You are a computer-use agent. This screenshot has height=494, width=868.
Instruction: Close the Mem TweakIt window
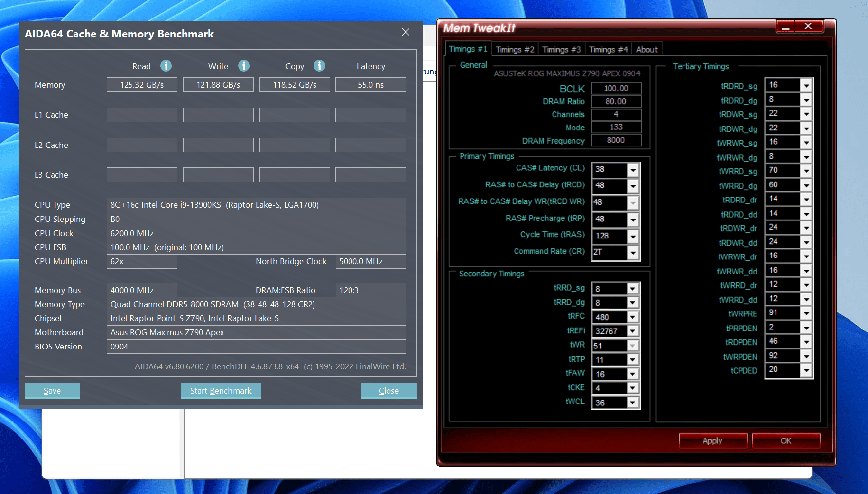tap(809, 26)
